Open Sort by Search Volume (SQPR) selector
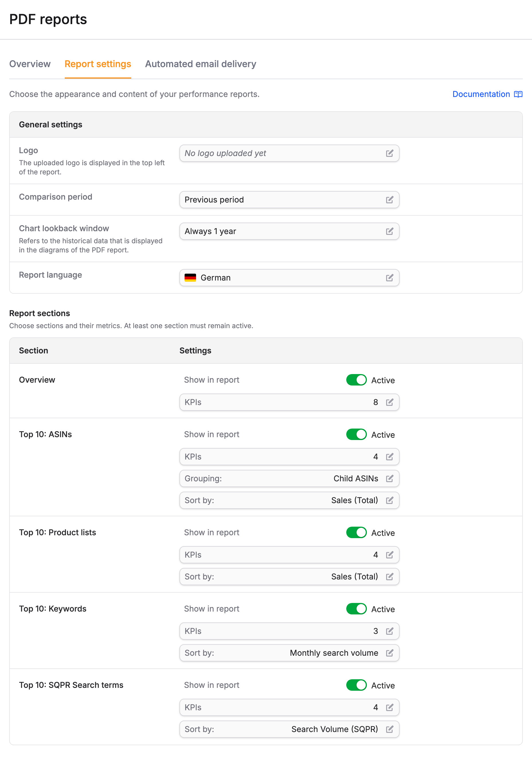The image size is (532, 759). point(289,729)
